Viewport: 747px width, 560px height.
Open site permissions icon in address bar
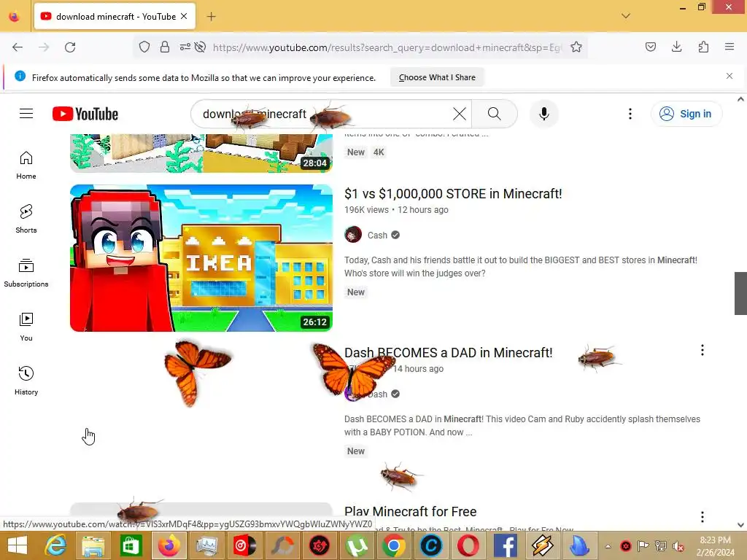pos(185,47)
